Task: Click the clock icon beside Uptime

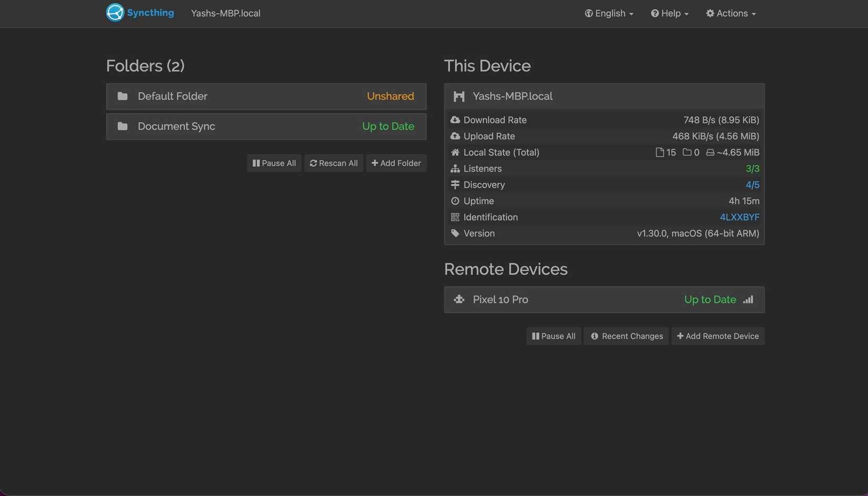Action: [x=455, y=201]
